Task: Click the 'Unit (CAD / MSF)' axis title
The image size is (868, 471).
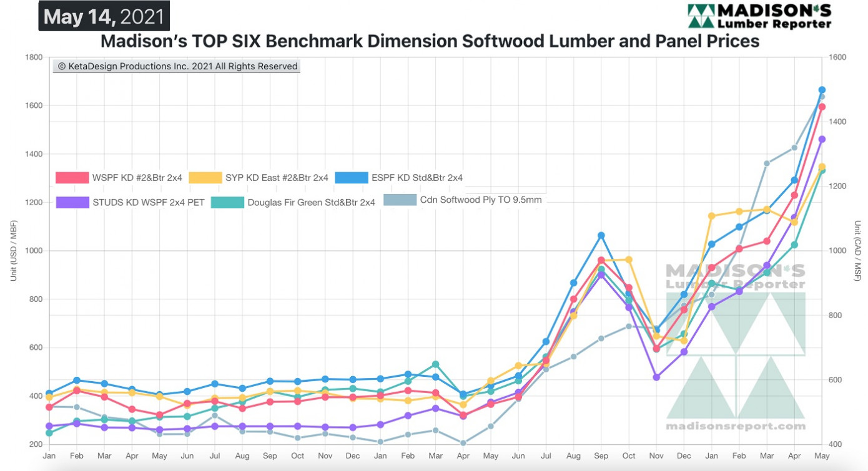Action: click(858, 251)
